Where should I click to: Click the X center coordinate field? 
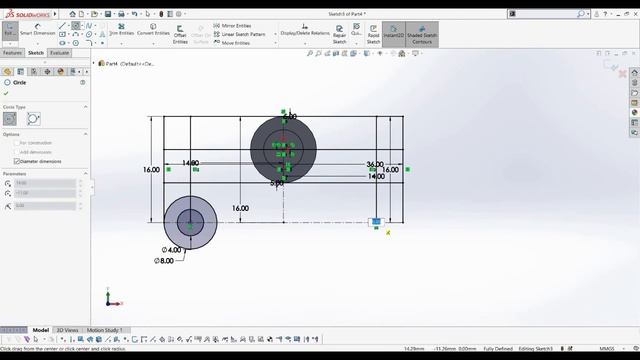tap(45, 183)
